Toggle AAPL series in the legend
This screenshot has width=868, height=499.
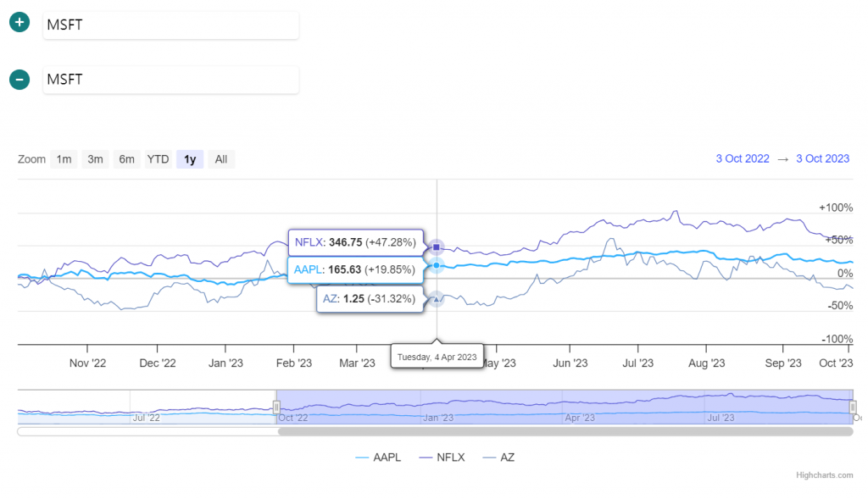(x=378, y=457)
